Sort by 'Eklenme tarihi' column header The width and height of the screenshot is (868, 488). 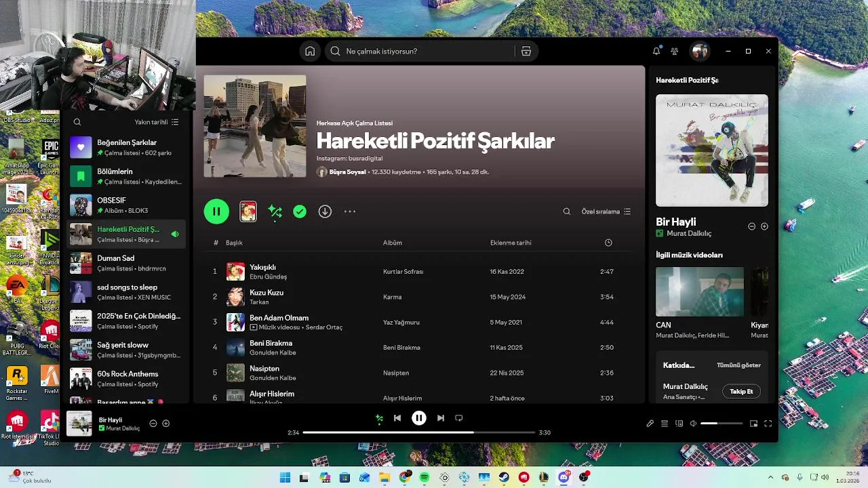pyautogui.click(x=511, y=243)
